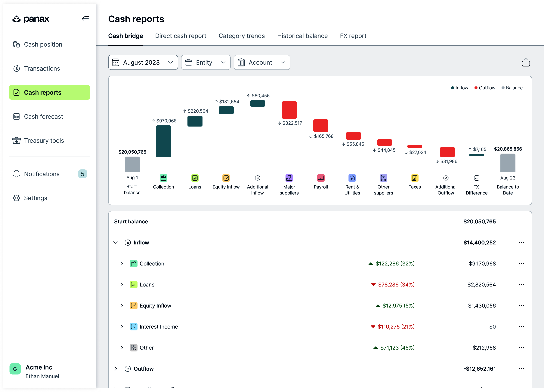Click the Payroll icon in chart axis

321,178
